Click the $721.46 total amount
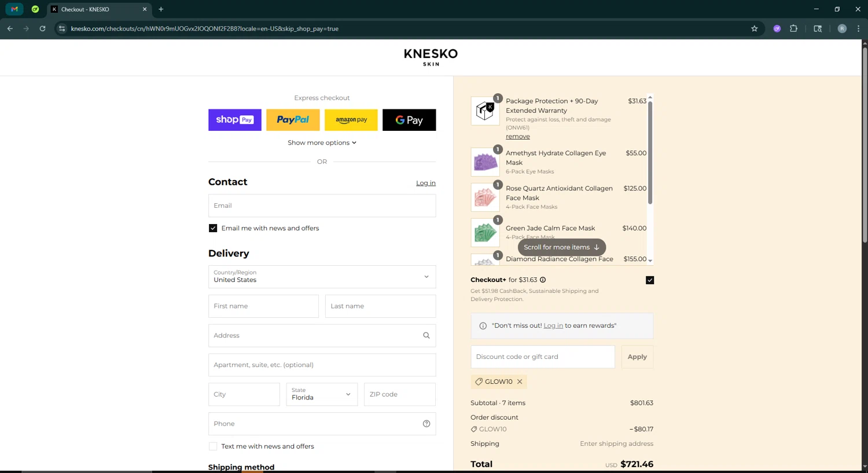868x473 pixels. click(x=637, y=464)
